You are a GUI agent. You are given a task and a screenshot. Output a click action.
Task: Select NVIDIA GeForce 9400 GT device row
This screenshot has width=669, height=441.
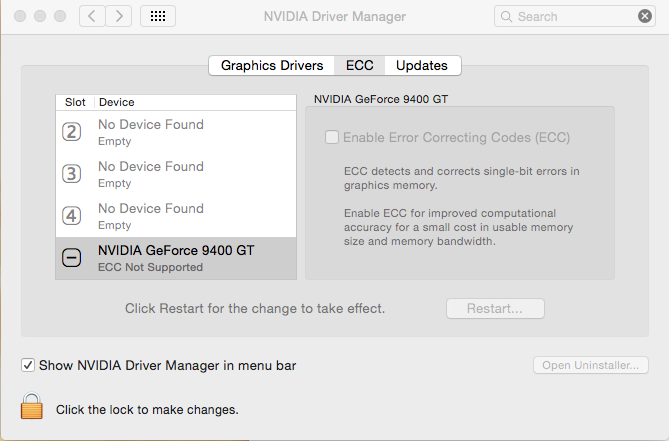[176, 258]
